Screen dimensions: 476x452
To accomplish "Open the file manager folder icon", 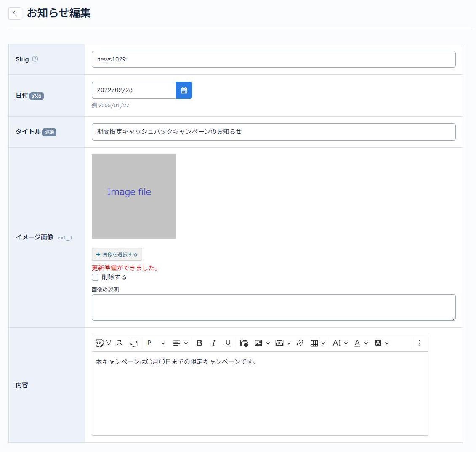I will 244,343.
